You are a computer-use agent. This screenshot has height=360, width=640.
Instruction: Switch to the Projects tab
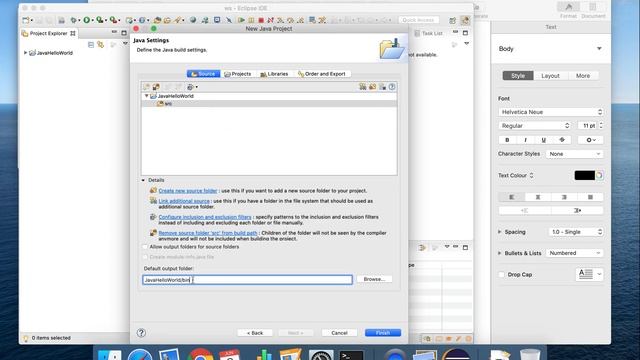click(x=238, y=74)
